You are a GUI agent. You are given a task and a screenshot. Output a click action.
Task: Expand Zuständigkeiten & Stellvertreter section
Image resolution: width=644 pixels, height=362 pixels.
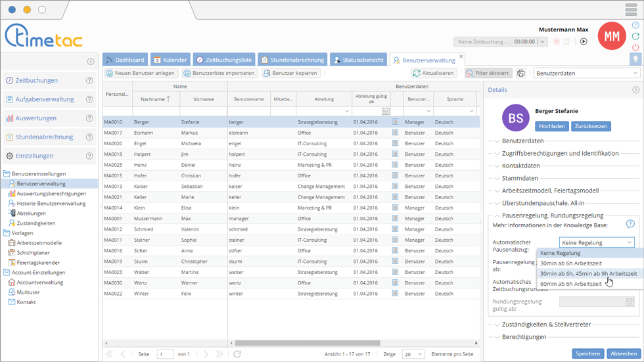point(546,325)
